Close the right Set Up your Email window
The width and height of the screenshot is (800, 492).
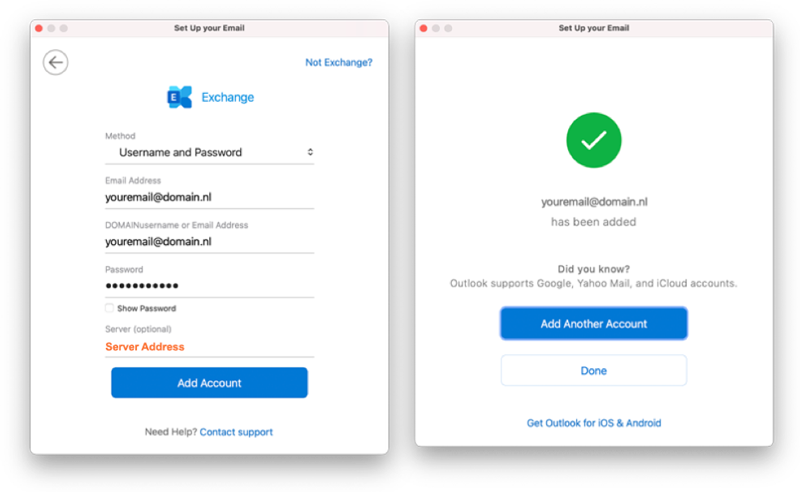point(423,28)
